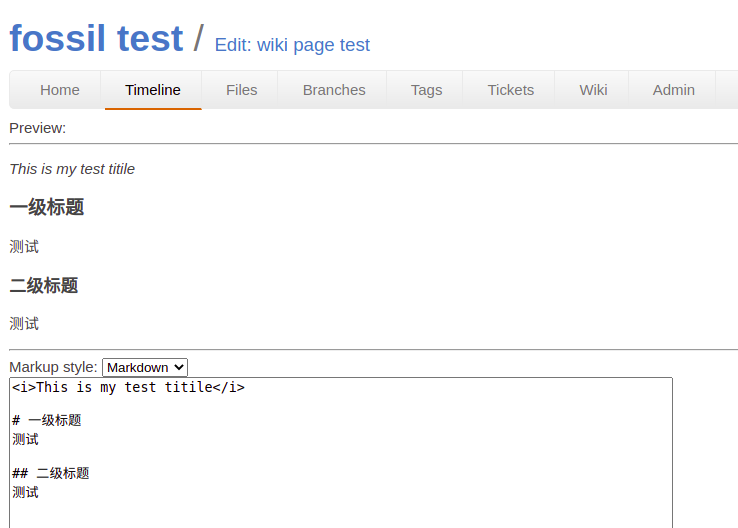738x528 pixels.
Task: Select the Tickets tab
Action: coord(511,90)
